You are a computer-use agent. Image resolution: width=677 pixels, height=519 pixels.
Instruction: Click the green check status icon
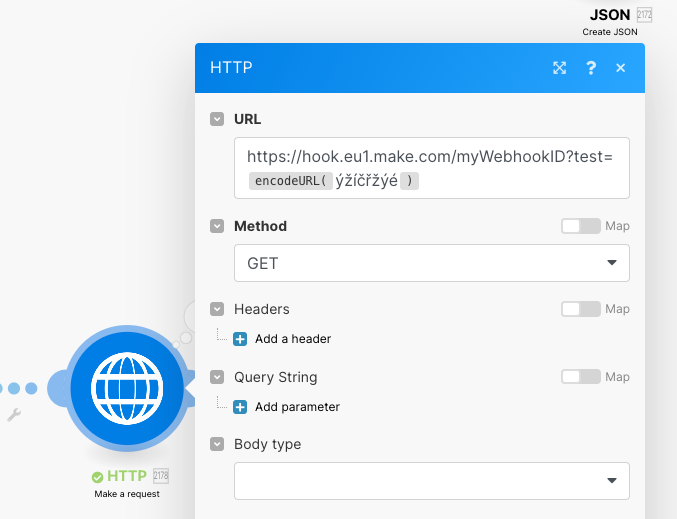tap(97, 477)
